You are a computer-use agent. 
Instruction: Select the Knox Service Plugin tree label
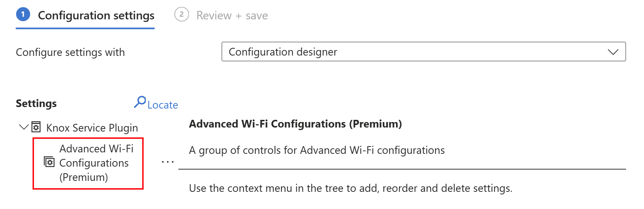point(92,128)
